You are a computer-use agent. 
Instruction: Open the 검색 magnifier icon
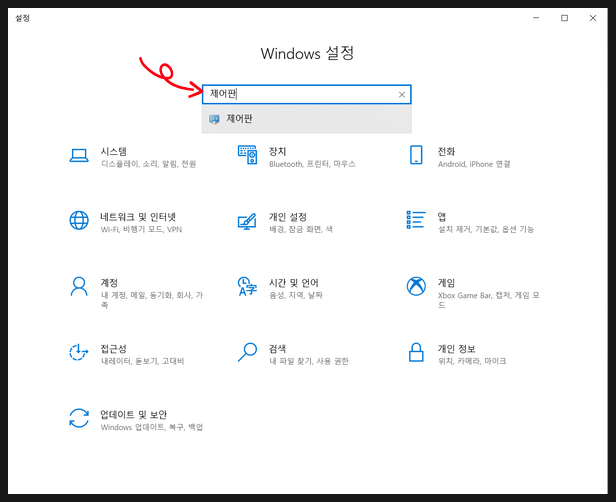coord(248,352)
